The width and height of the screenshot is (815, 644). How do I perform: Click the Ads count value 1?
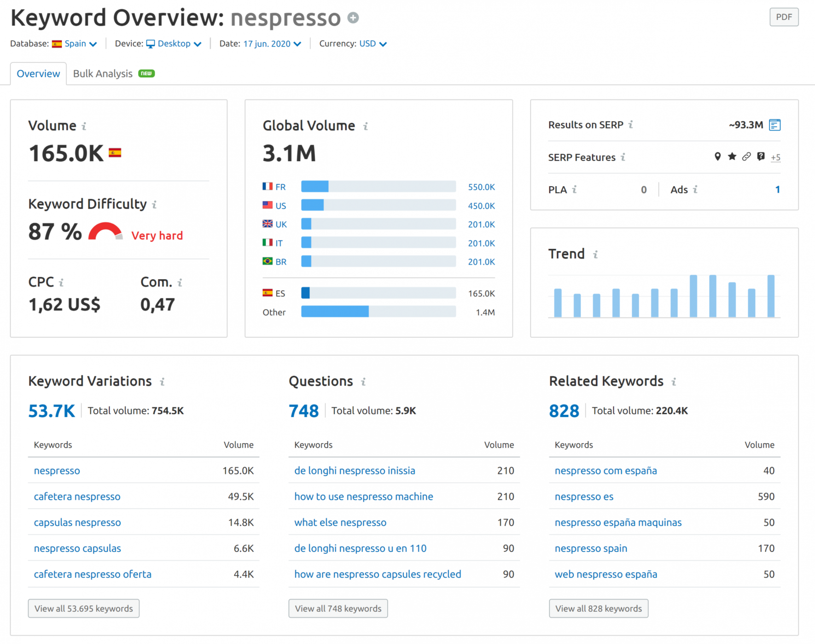777,189
